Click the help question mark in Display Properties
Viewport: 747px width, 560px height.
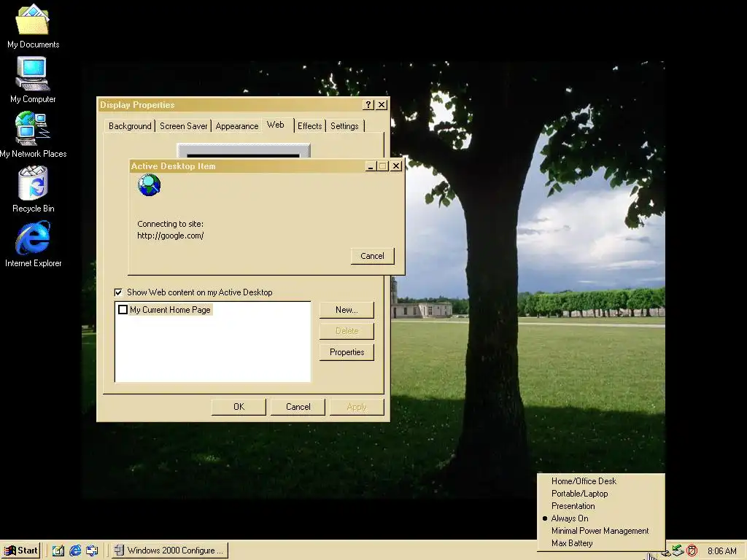tap(368, 105)
